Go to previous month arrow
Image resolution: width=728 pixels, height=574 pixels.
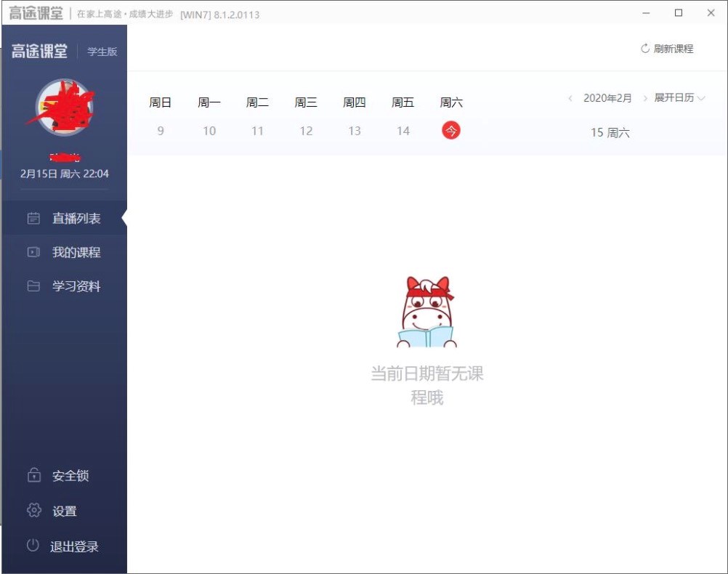point(570,98)
